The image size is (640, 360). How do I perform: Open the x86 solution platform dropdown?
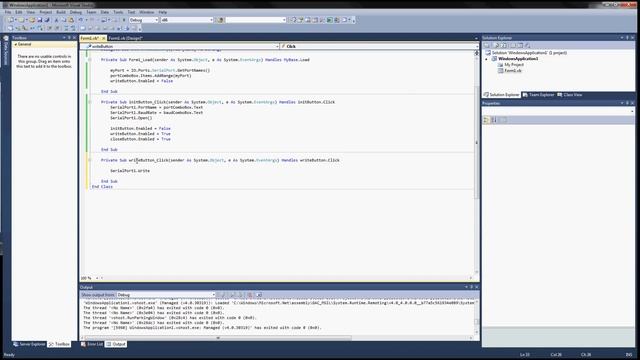click(187, 20)
